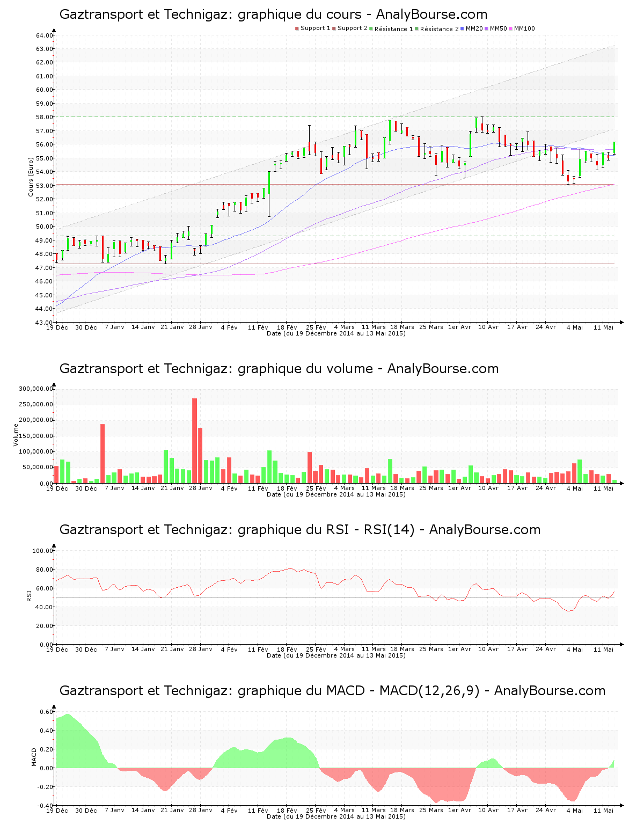Select the "Résistance 1" legend label

(x=394, y=29)
